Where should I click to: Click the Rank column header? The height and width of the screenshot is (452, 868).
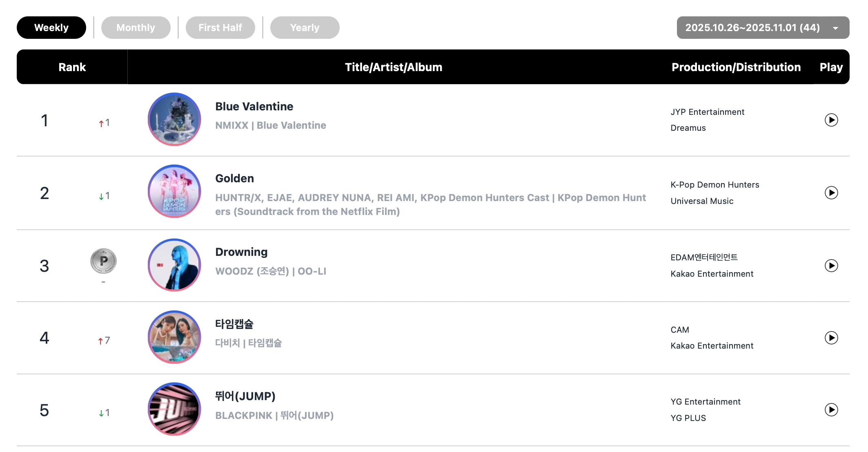72,67
